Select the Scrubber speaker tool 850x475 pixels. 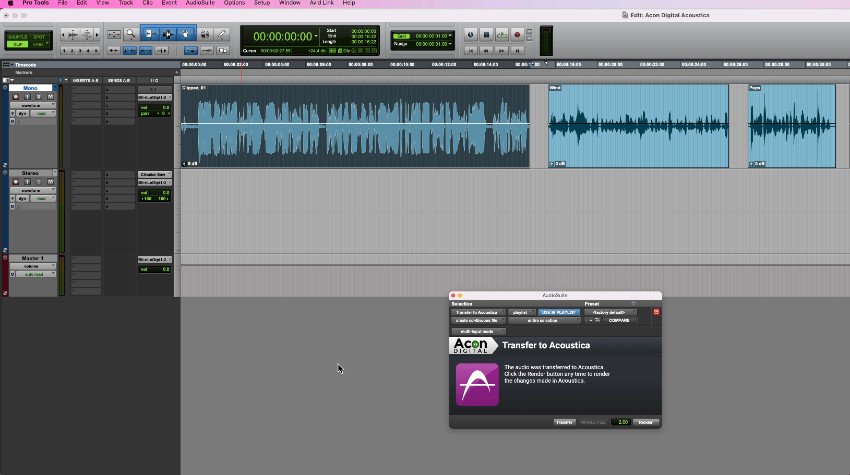coord(205,35)
